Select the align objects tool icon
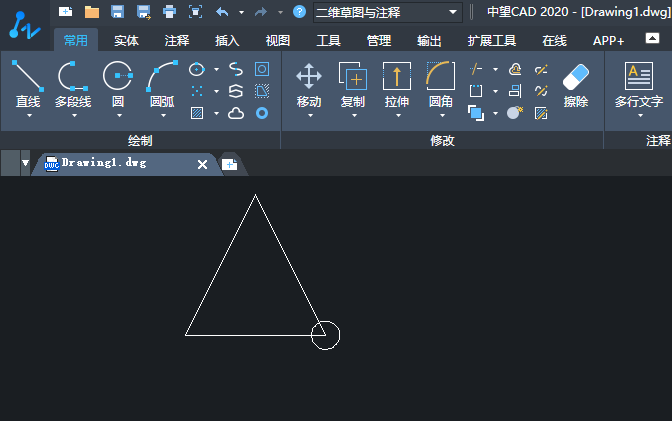Screen dimensions: 672x421 tap(515, 91)
